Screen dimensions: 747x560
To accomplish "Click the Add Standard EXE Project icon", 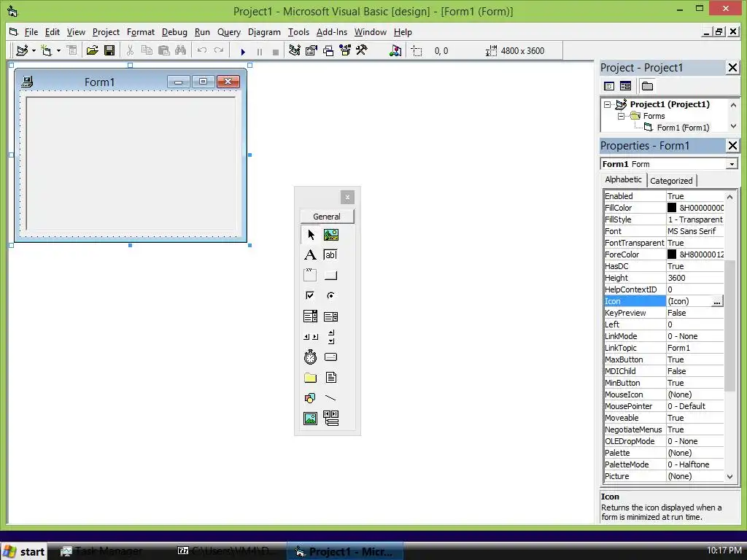I will [x=22, y=50].
